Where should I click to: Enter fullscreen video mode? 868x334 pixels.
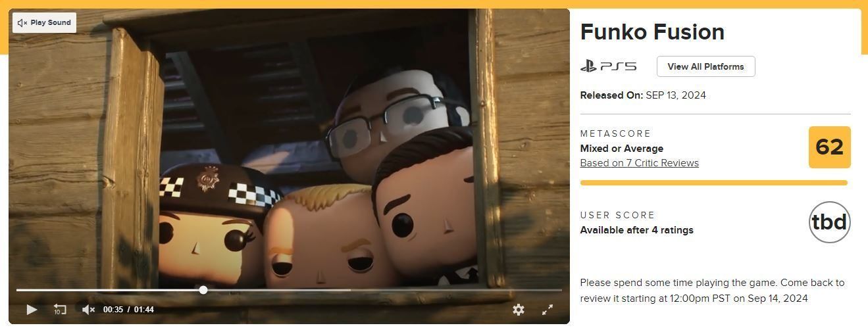pos(548,310)
